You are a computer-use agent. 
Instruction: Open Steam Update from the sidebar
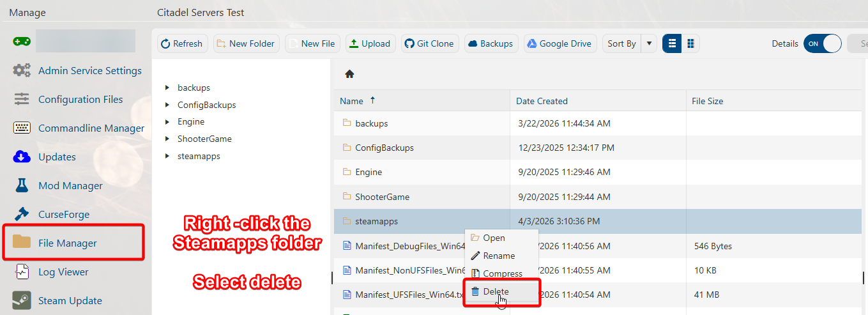[70, 300]
